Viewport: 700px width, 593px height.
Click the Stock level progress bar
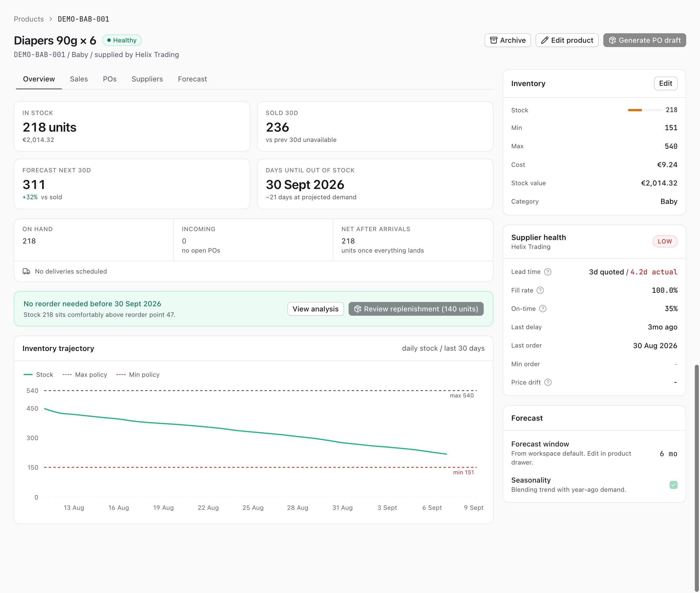[645, 110]
